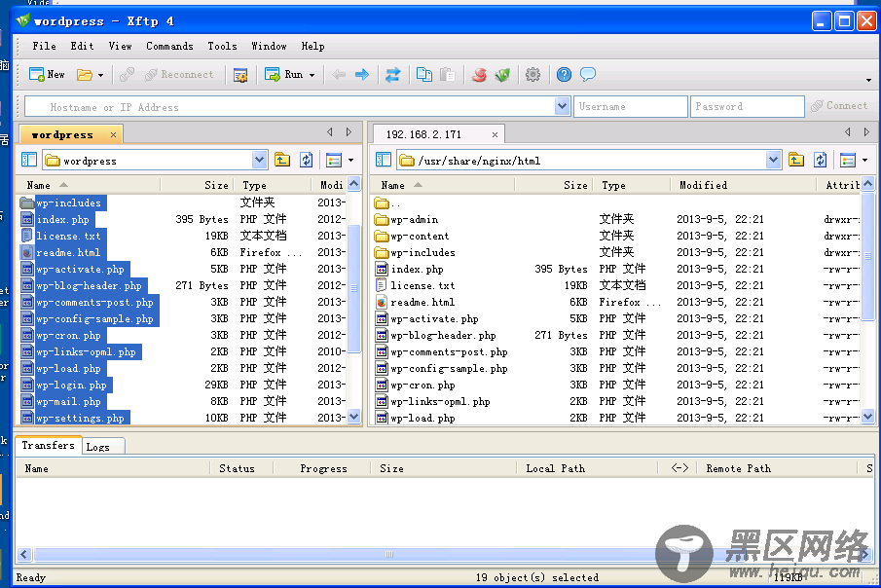Click the speech bubble feedback icon
Screen dimensions: 881x588
(x=588, y=74)
